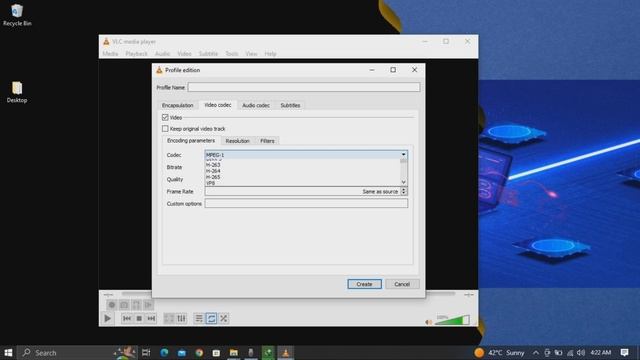Open the Windows Start menu
640x360 pixels.
click(x=8, y=353)
